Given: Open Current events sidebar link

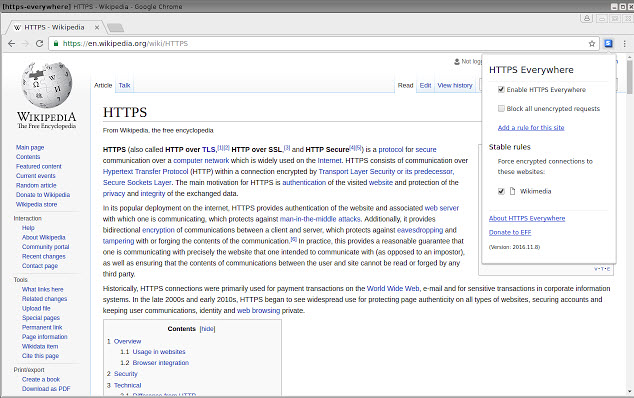Looking at the screenshot, I should (x=36, y=176).
